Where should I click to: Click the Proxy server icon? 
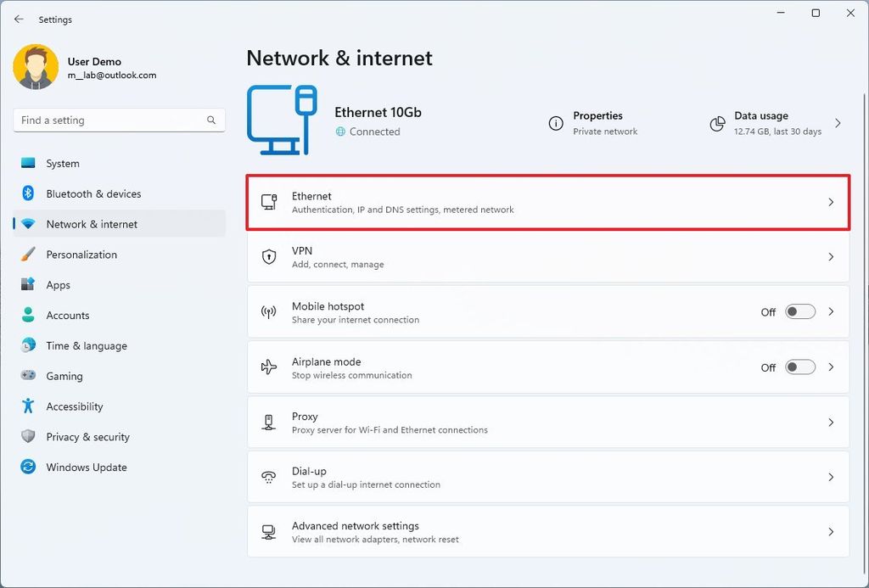(x=268, y=422)
